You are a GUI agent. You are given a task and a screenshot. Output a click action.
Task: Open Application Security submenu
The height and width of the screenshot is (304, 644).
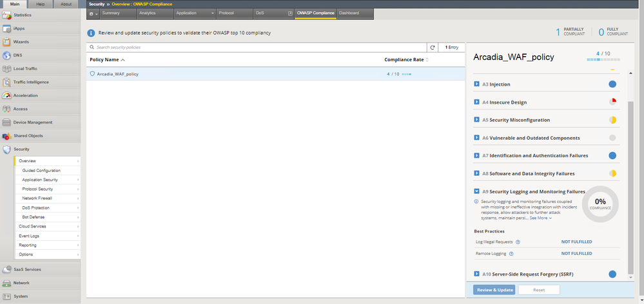(x=47, y=180)
